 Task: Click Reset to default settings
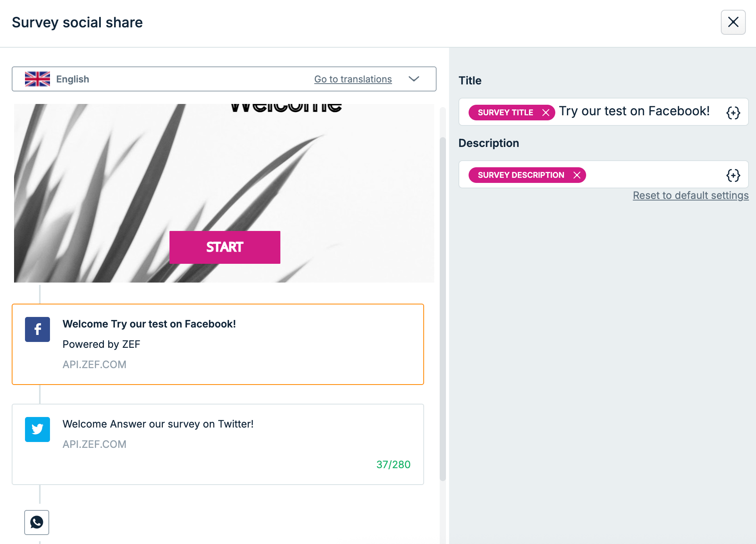click(x=691, y=195)
